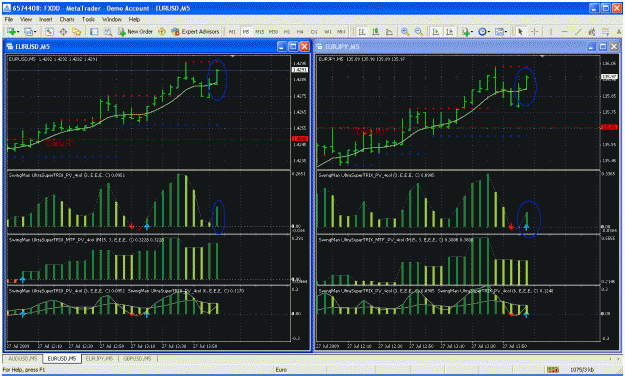Select the Vertical Line drawing tool
This screenshot has width=625, height=376.
tap(550, 31)
